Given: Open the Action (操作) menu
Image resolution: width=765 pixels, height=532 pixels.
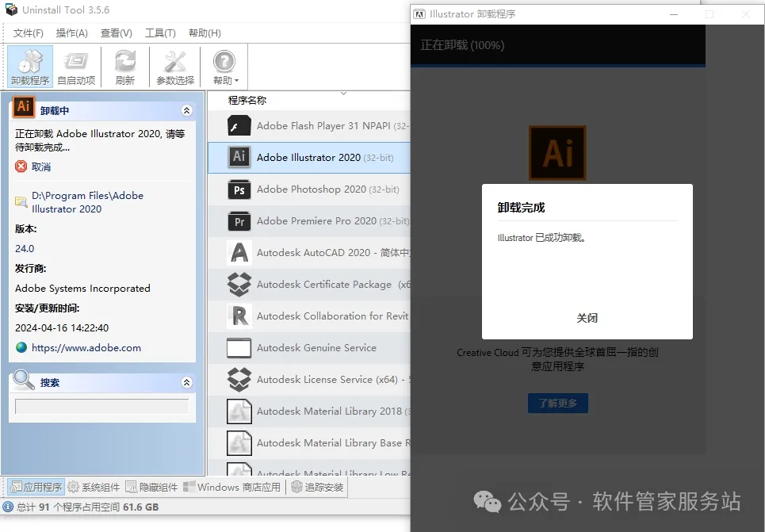Looking at the screenshot, I should tap(71, 33).
